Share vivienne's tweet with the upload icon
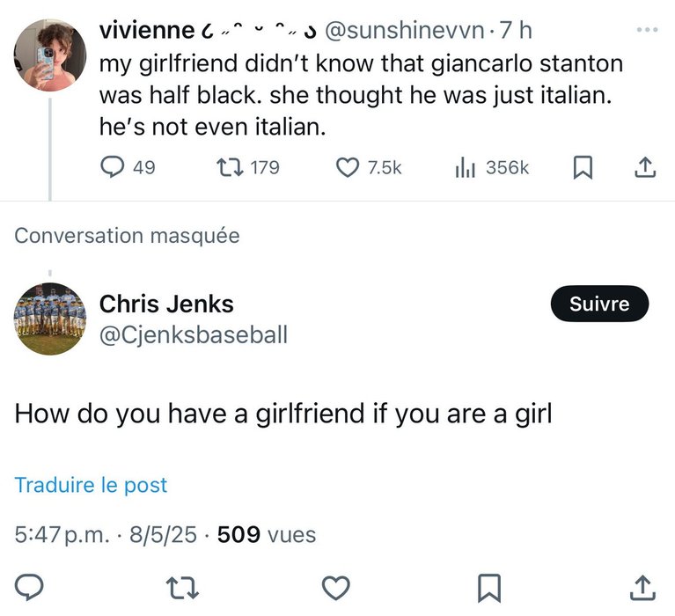Viewport: 675px width, 616px height. tap(644, 167)
